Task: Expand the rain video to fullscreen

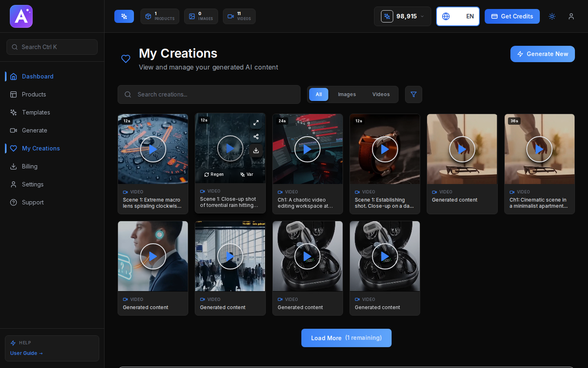Action: (256, 122)
